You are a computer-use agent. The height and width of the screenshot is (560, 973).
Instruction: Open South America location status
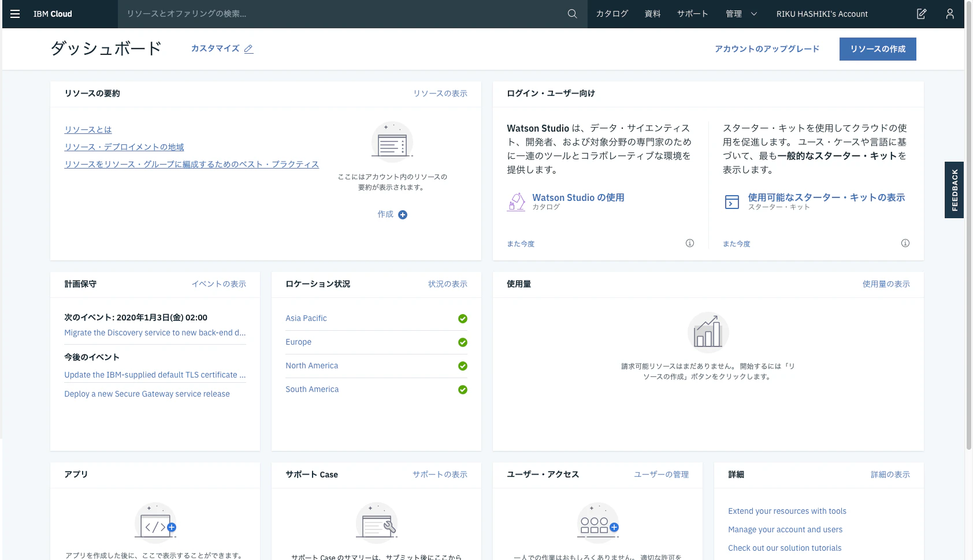(x=312, y=389)
